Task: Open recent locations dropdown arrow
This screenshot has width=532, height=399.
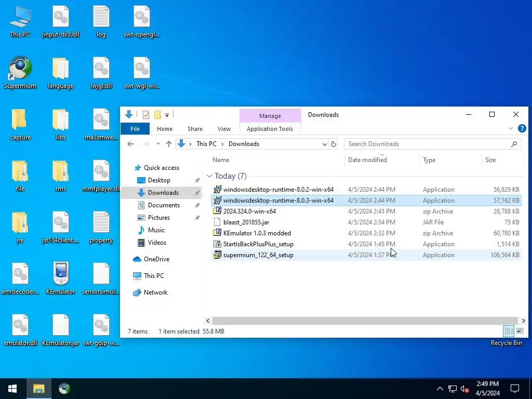Action: 158,144
